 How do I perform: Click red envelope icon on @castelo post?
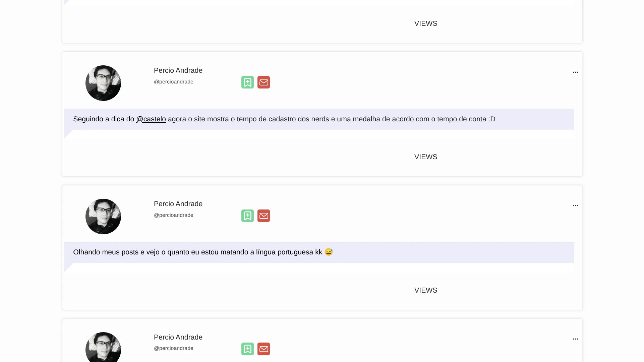point(264,82)
